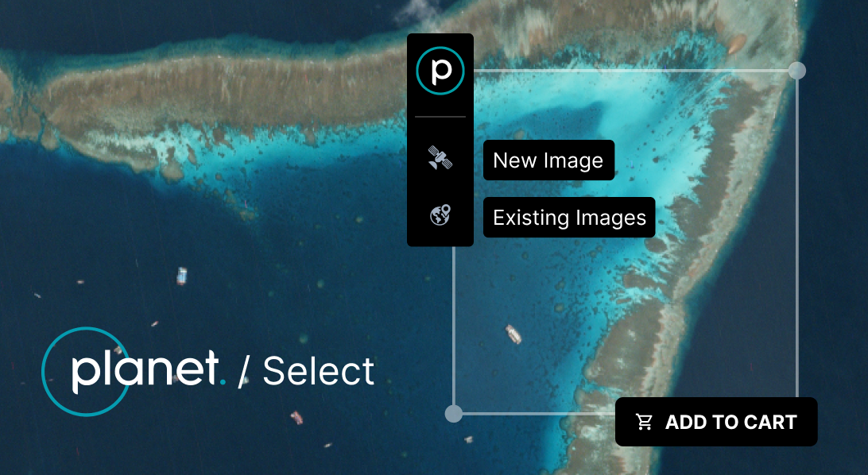Click the pink boat below the planet logo text
The image size is (868, 475).
296,418
